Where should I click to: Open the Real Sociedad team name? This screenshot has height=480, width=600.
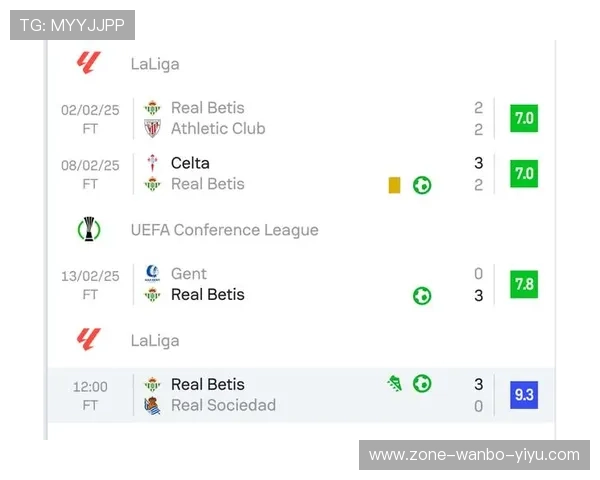(223, 405)
